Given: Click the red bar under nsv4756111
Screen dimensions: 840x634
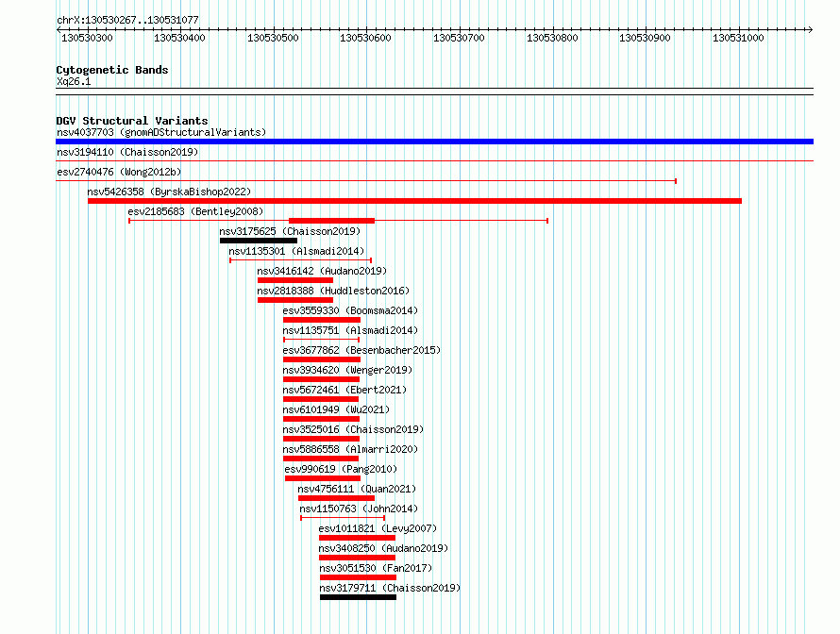Looking at the screenshot, I should (x=336, y=498).
